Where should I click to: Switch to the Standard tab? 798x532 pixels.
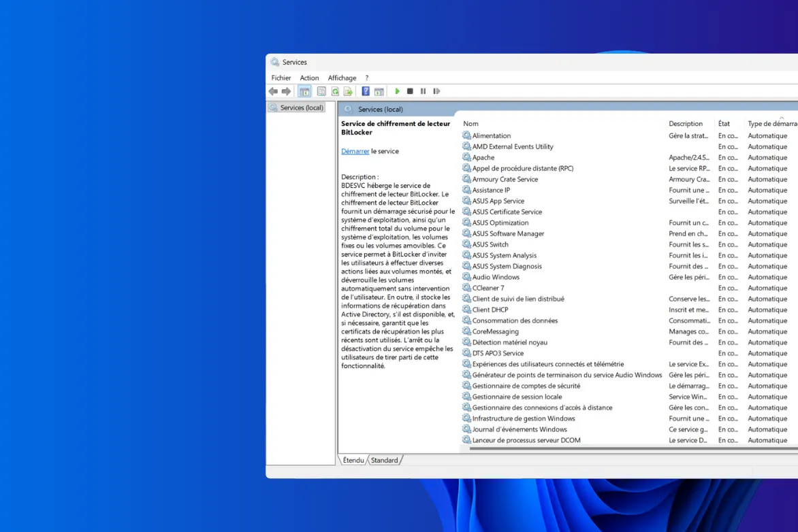click(385, 460)
